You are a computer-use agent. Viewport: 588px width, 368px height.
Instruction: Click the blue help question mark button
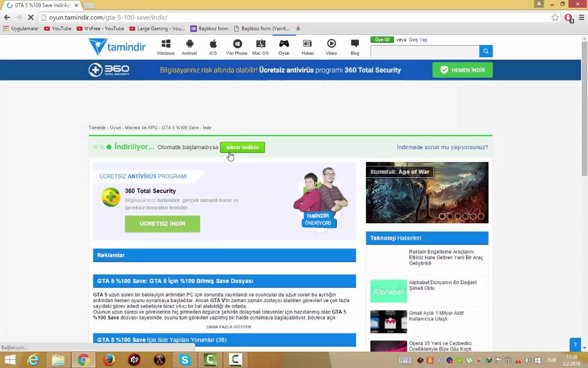[575, 344]
